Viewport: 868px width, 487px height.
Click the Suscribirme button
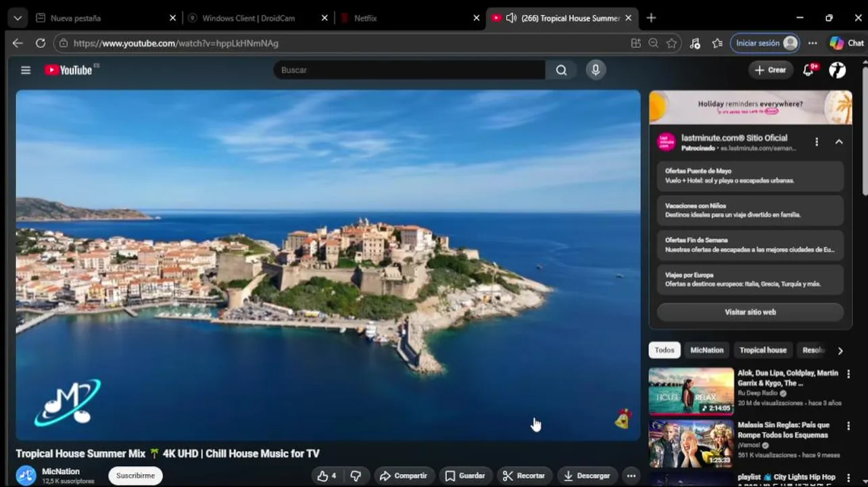[x=135, y=476]
